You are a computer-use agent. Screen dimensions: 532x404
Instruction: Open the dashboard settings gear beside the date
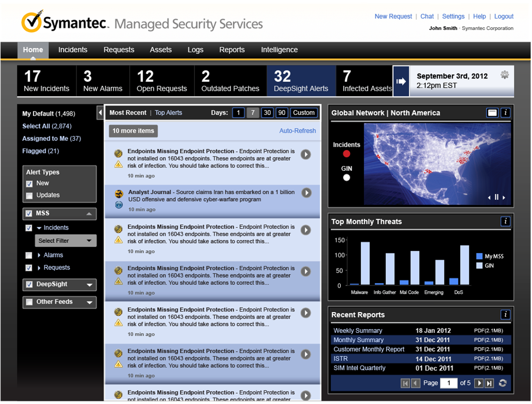click(x=505, y=75)
